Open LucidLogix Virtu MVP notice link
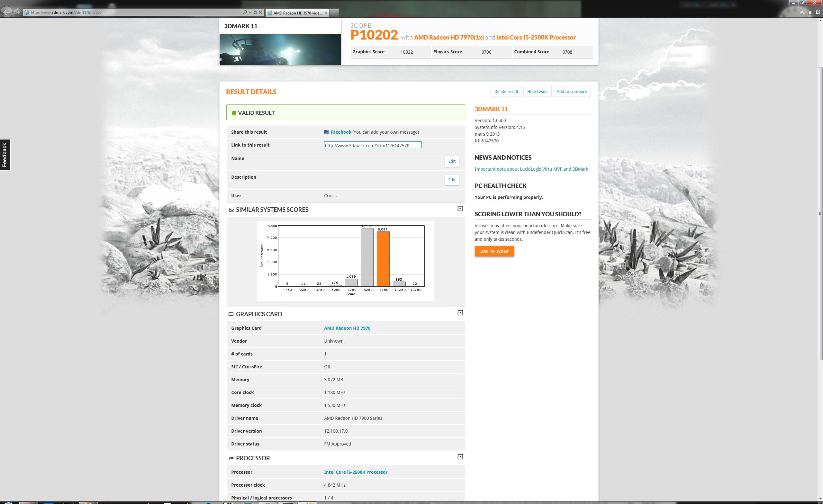The image size is (823, 504). point(532,169)
